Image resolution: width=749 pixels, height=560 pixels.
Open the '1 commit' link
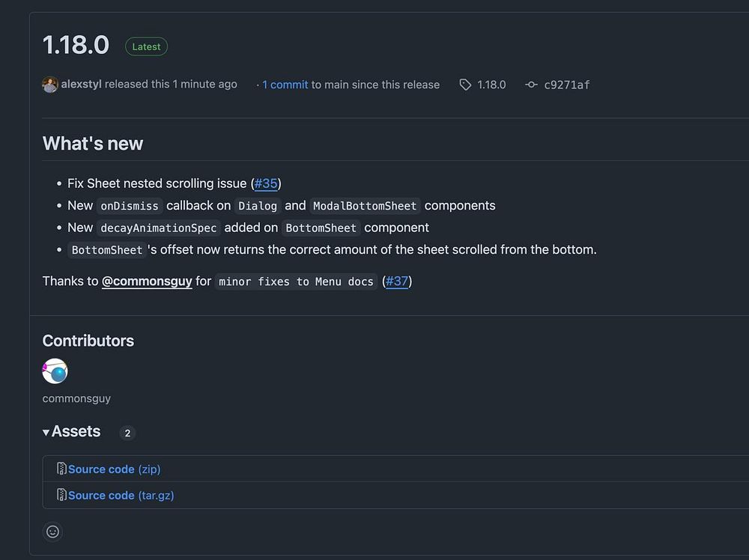(x=285, y=85)
